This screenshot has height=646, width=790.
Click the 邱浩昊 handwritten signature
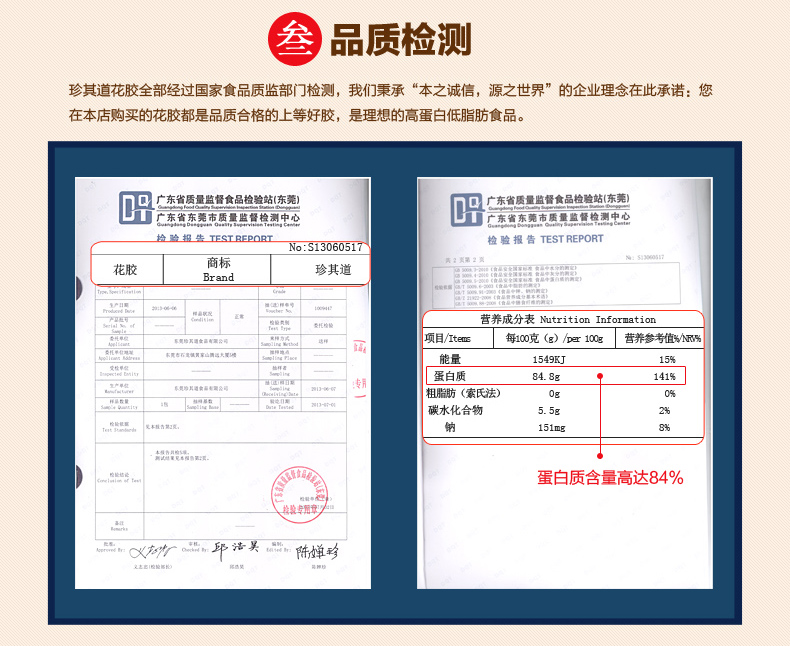tap(235, 550)
